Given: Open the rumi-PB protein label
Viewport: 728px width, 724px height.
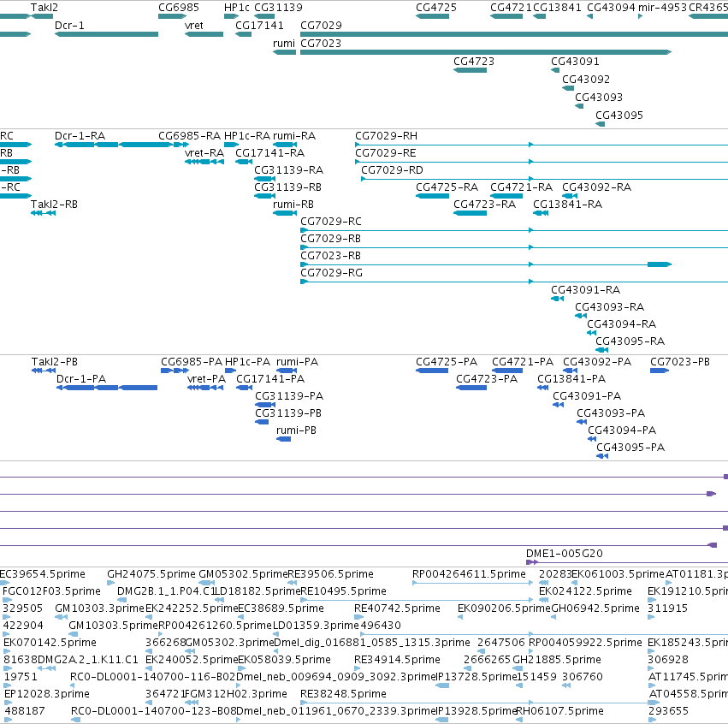Looking at the screenshot, I should [x=296, y=430].
